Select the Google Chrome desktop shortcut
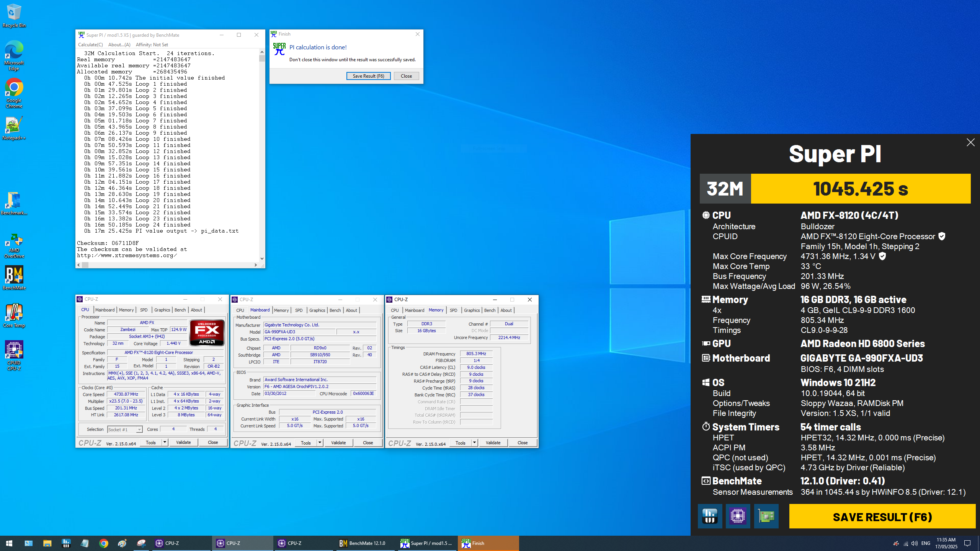 point(14,93)
